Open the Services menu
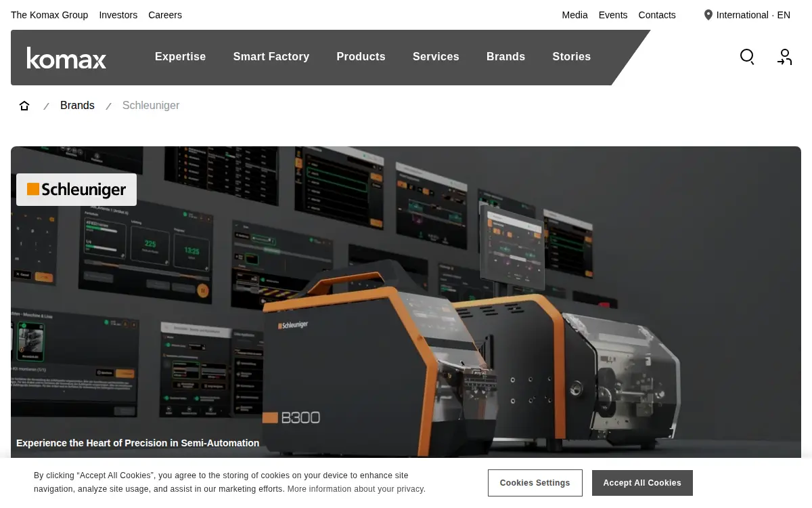The height and width of the screenshot is (508, 812). click(436, 57)
